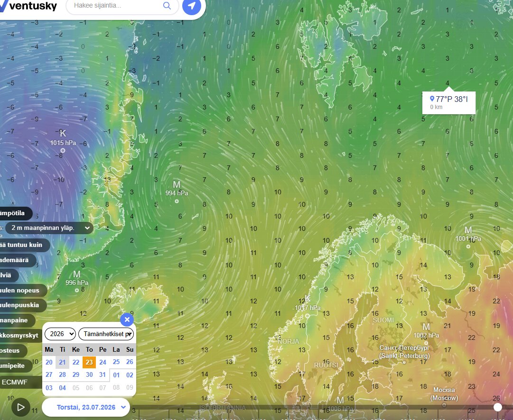
Task: Click the 1015 hPa high pressure marker
Action: 63,143
